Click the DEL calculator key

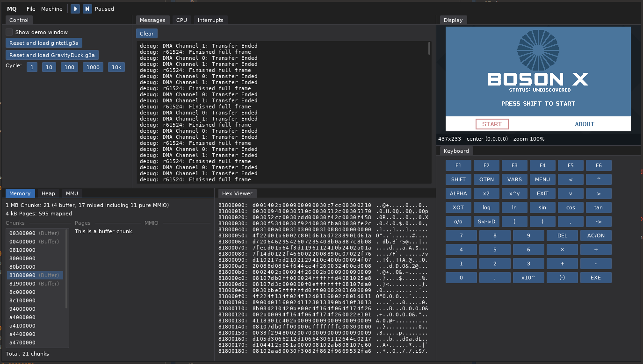coord(563,236)
